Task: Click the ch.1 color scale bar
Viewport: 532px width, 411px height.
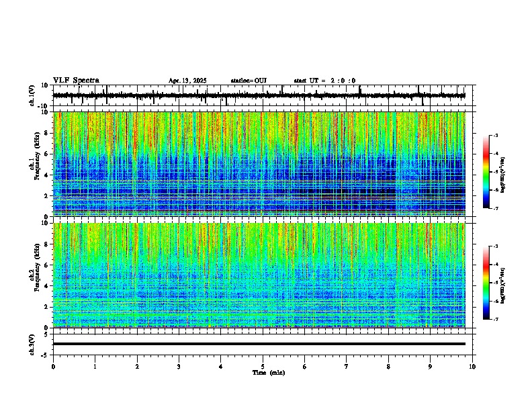Action: coord(486,172)
